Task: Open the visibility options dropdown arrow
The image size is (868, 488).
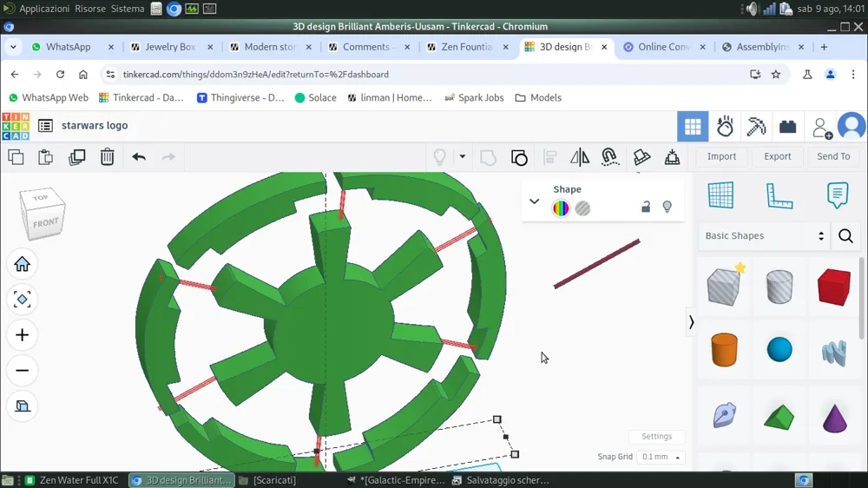Action: tap(463, 157)
